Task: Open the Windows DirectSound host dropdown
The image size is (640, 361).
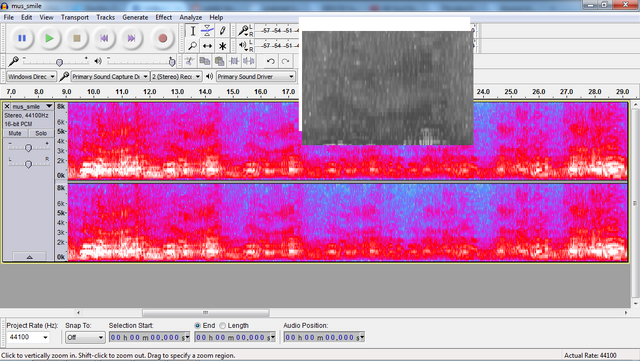Action: [31, 76]
